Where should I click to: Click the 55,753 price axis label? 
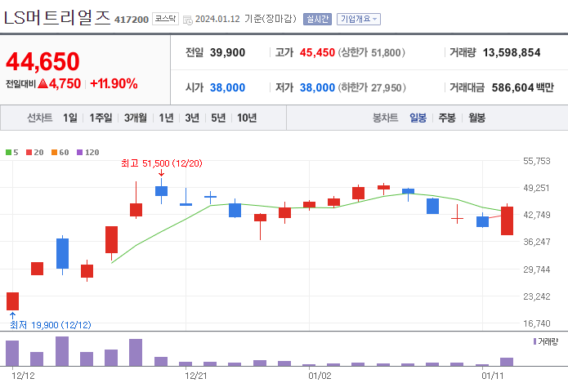pos(536,161)
